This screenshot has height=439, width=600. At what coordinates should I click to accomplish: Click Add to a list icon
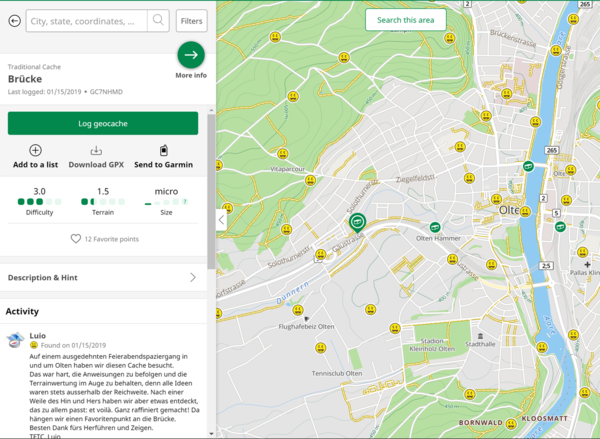click(x=35, y=150)
